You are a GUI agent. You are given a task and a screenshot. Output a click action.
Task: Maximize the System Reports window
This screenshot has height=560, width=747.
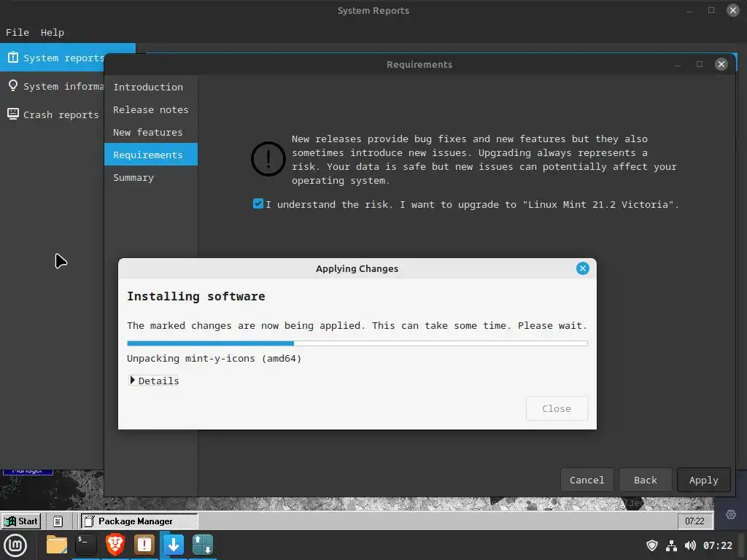pyautogui.click(x=711, y=10)
